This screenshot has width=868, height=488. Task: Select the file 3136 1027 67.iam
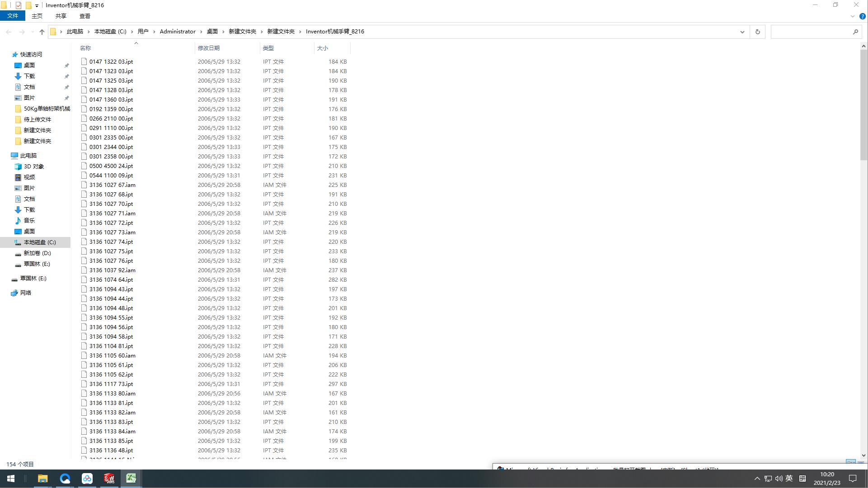[x=112, y=185]
